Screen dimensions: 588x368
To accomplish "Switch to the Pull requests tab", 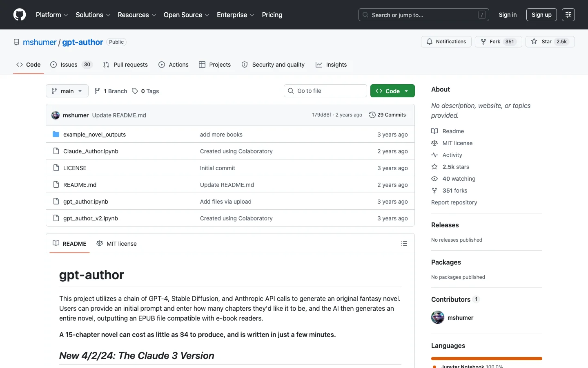I will (x=125, y=65).
